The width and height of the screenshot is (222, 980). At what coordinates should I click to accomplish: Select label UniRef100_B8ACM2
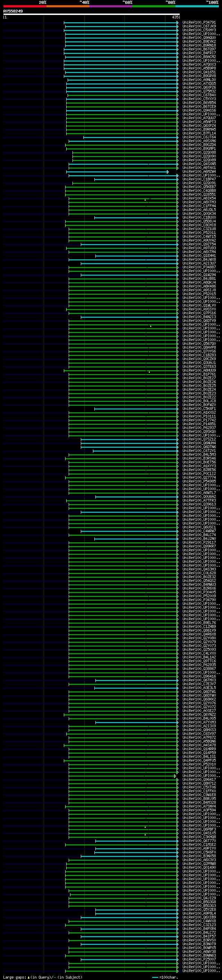click(199, 57)
